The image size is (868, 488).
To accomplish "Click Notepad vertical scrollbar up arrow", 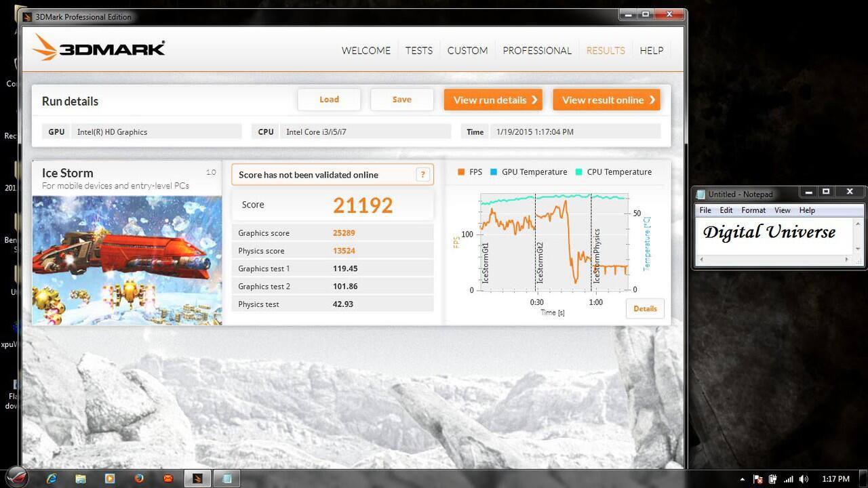I will pyautogui.click(x=859, y=224).
